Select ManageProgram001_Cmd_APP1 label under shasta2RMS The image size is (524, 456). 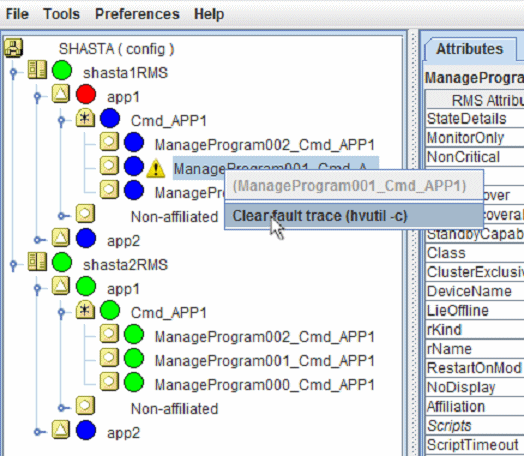tap(264, 361)
